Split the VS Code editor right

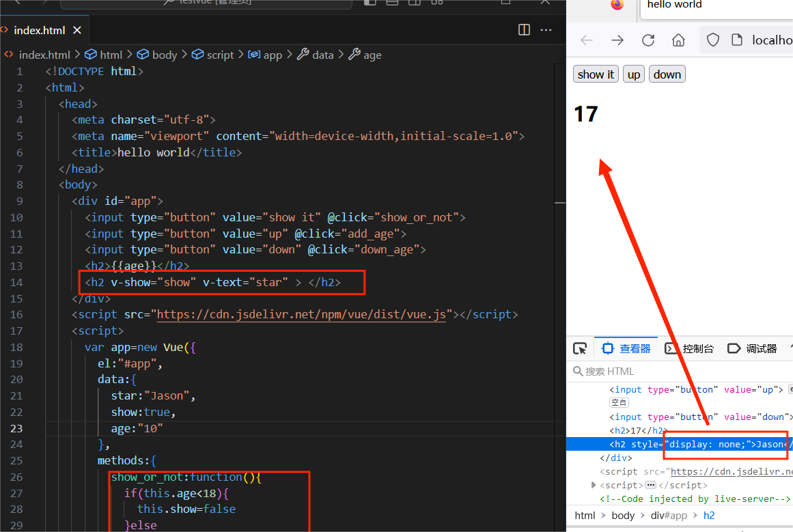tap(524, 30)
